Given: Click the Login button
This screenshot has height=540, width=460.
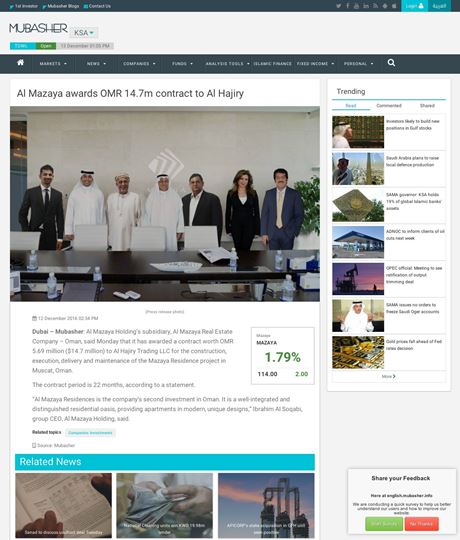Looking at the screenshot, I should click(x=414, y=6).
